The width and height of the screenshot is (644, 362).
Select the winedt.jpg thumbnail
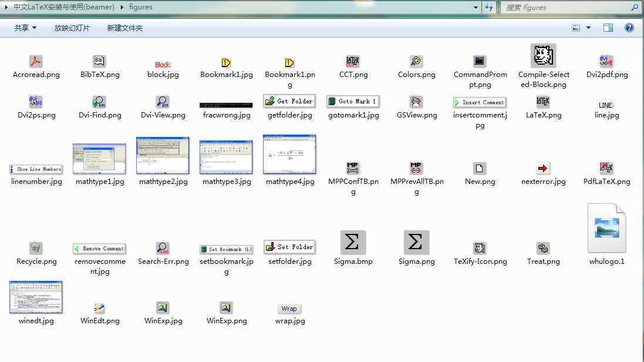click(36, 297)
